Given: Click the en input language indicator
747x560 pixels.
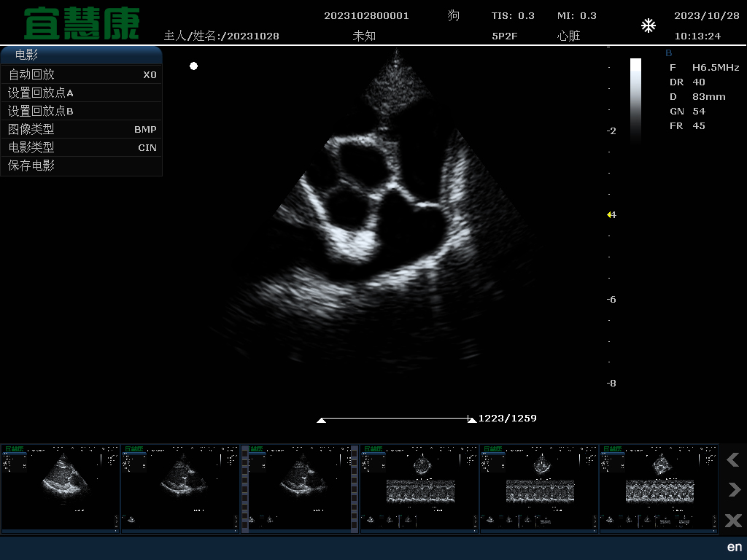Looking at the screenshot, I should click(x=734, y=547).
